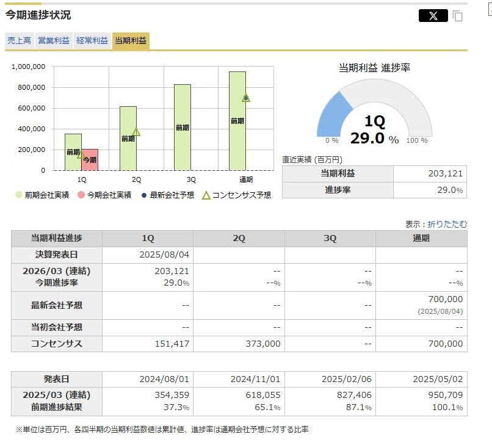492x448 pixels.
Task: Click the 2Q column header in the table
Action: click(239, 239)
